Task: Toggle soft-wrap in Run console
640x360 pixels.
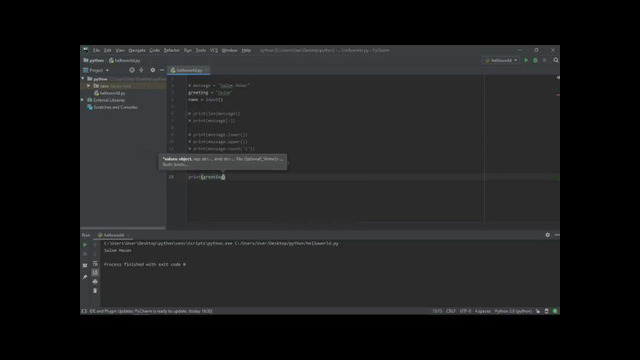Action: [95, 264]
